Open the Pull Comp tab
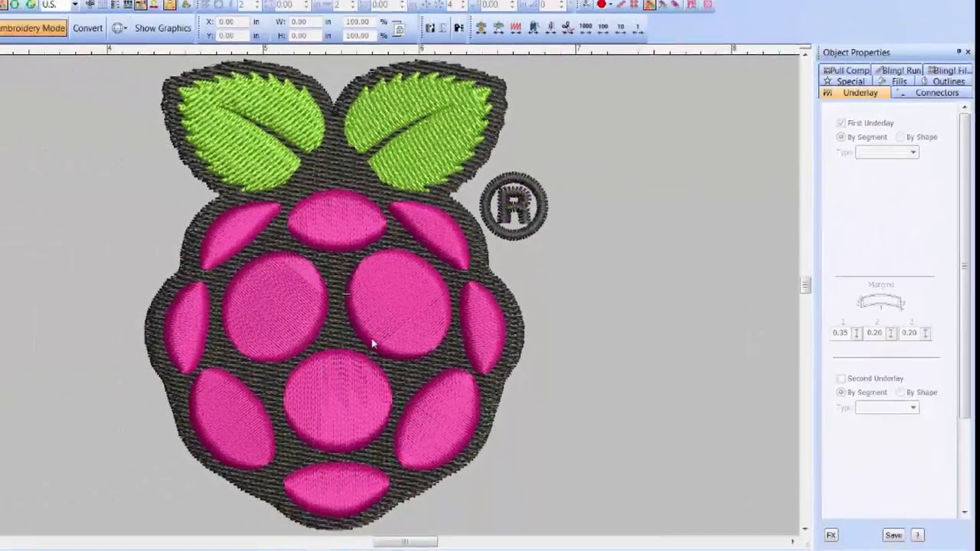The image size is (980, 551). (846, 70)
